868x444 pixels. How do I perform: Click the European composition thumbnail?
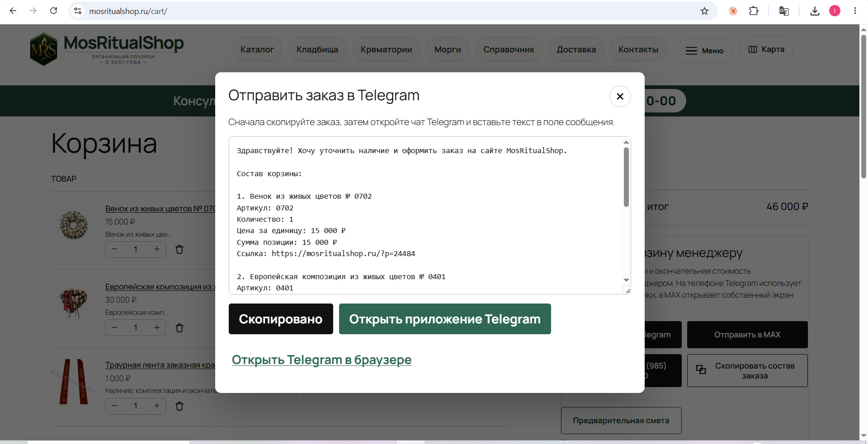pyautogui.click(x=74, y=303)
